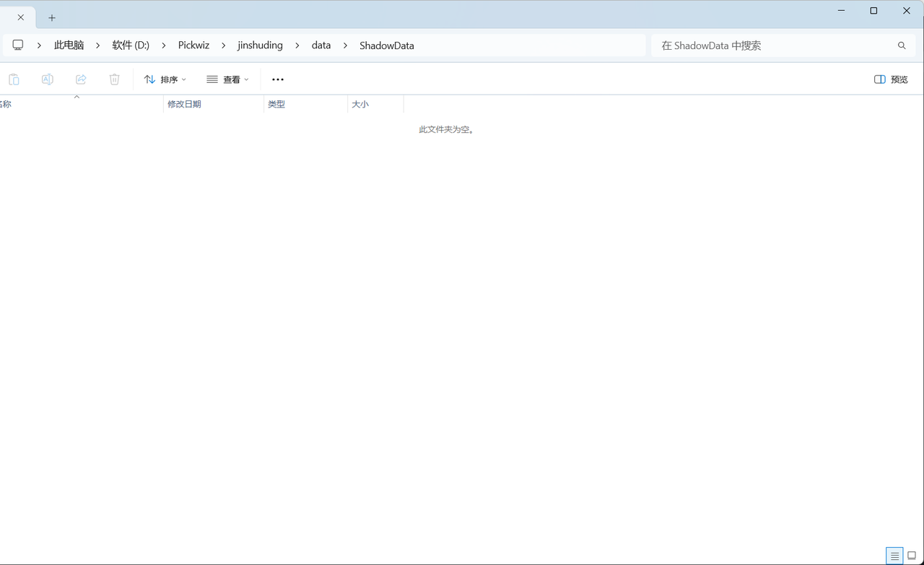Image resolution: width=924 pixels, height=565 pixels.
Task: Click the ShadowData search input field
Action: (x=772, y=45)
